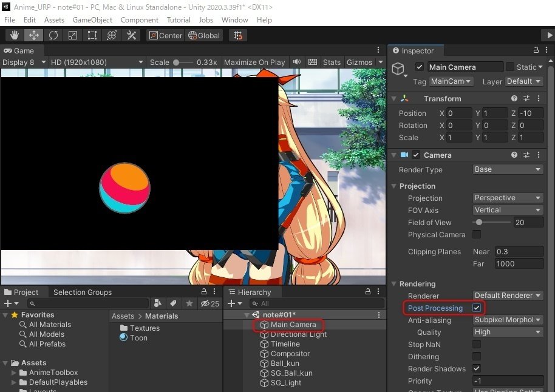Toggle hidden packages visibility (25)

(210, 303)
